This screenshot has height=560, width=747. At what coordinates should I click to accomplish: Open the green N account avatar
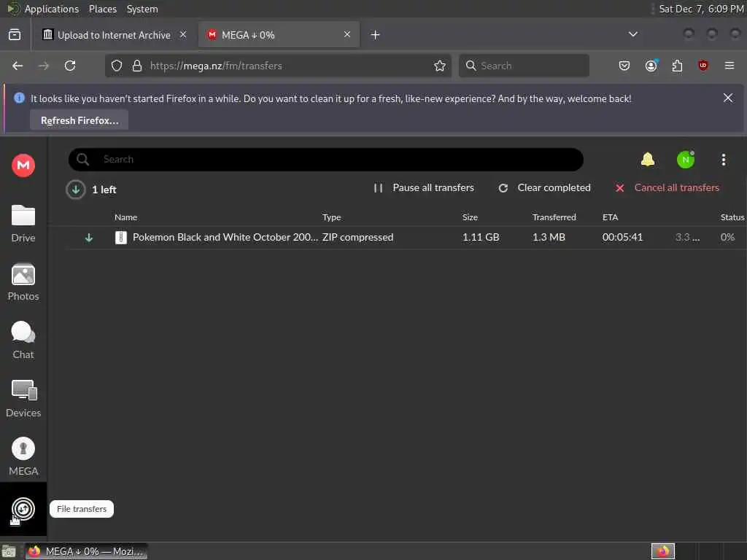pyautogui.click(x=686, y=160)
